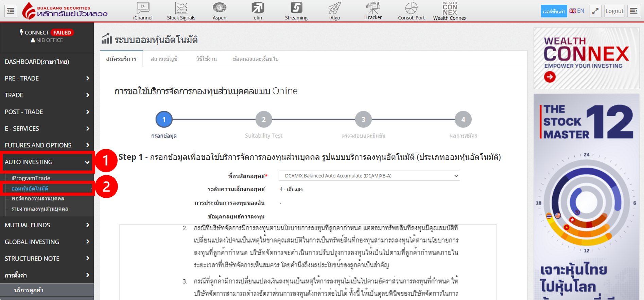Open the strategy name dropdown DCAMIXB-A
The width and height of the screenshot is (644, 300).
(369, 176)
